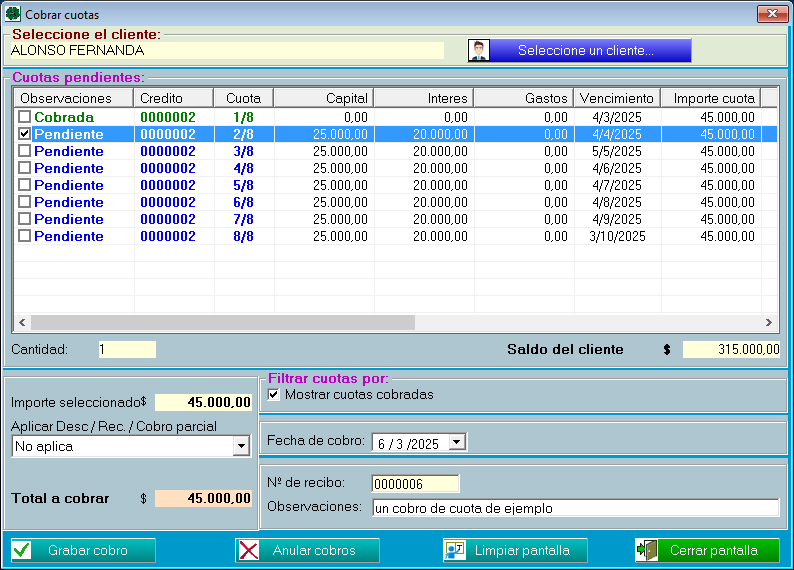Click the Observaciones text field
Viewport: 794px width, 570px height.
(x=574, y=508)
